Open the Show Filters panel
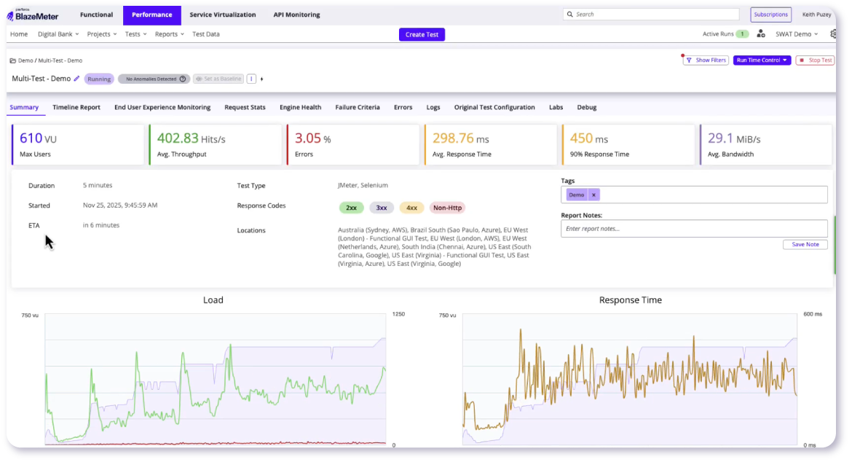This screenshot has width=868, height=462. tap(705, 60)
